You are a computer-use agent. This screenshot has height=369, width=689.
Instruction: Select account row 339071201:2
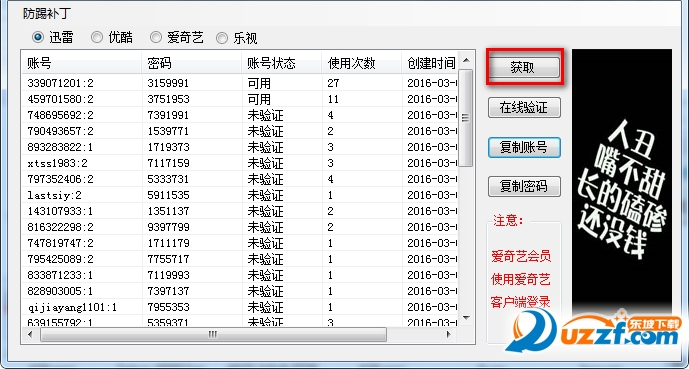point(240,83)
